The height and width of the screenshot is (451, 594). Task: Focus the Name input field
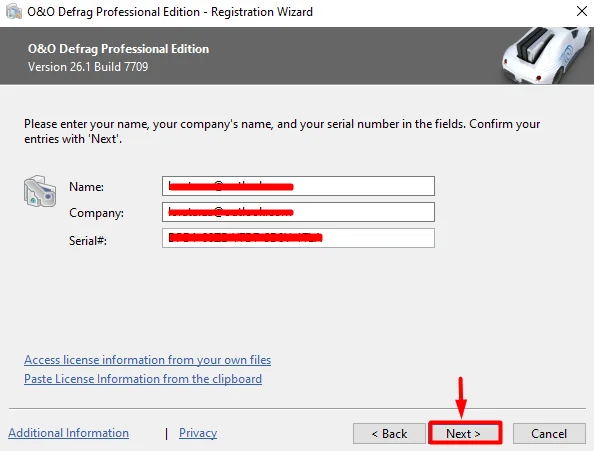click(298, 186)
